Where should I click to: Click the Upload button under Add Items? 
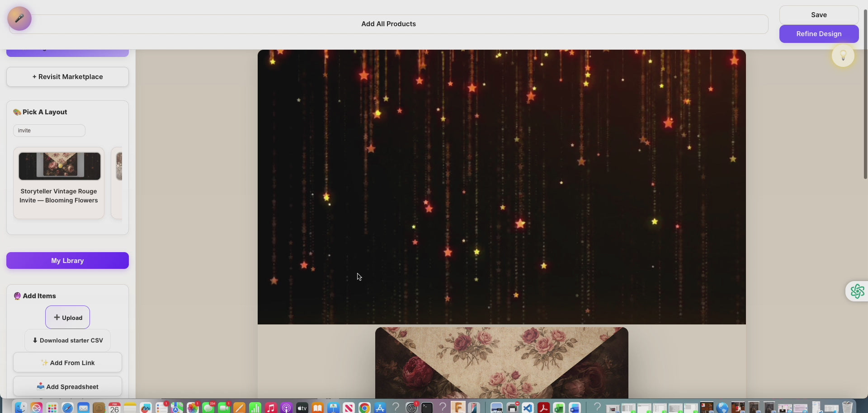pyautogui.click(x=67, y=318)
